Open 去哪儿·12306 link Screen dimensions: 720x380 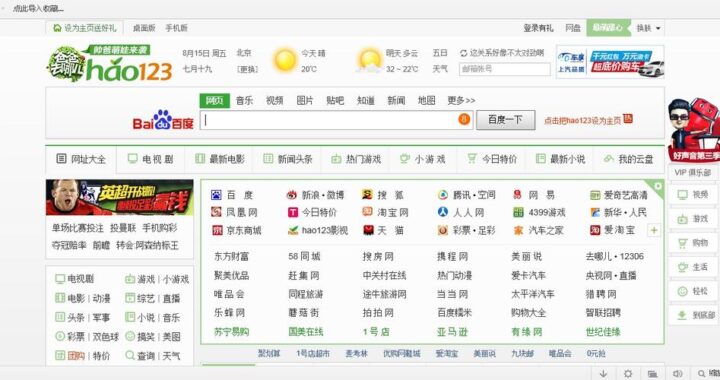[x=614, y=257]
